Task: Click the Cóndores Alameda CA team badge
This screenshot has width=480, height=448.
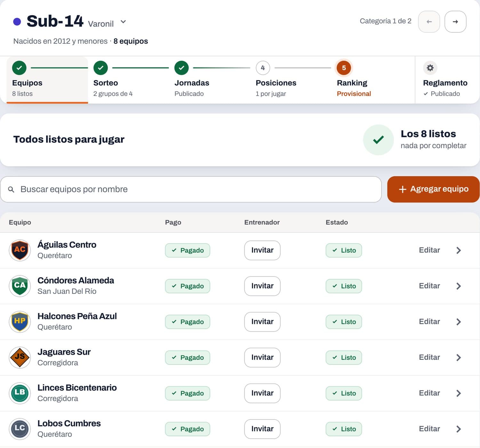Action: (20, 286)
